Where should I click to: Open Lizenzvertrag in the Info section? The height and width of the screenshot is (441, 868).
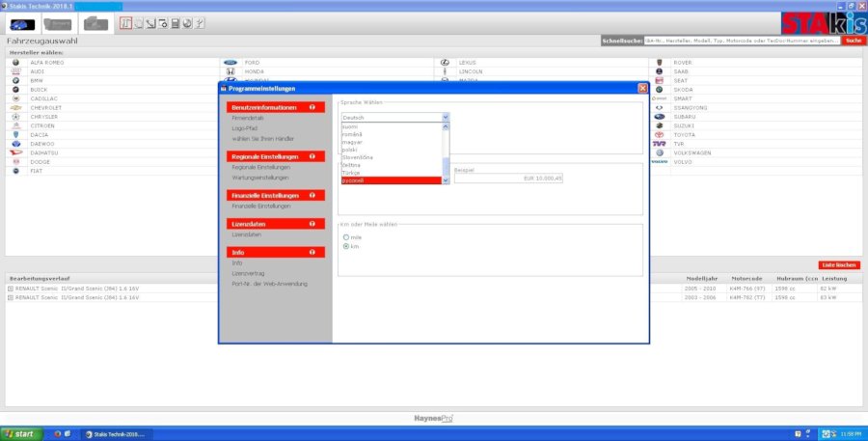click(248, 272)
